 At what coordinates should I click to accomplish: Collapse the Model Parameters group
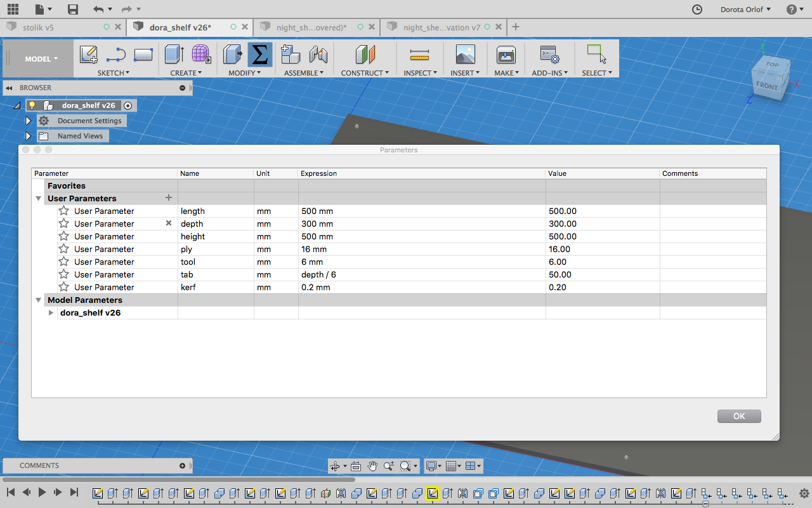click(39, 300)
